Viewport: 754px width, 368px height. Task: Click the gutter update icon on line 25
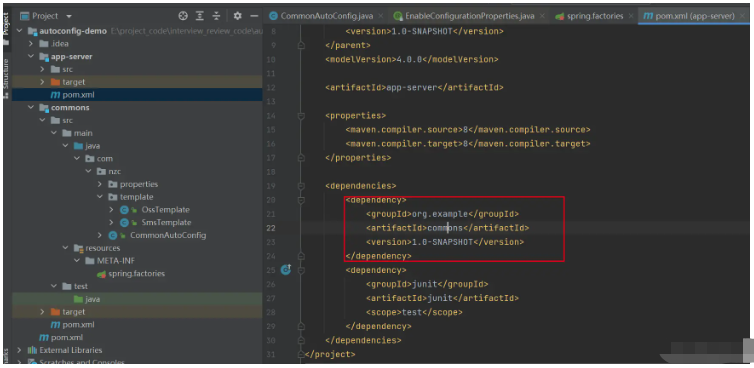tap(286, 269)
